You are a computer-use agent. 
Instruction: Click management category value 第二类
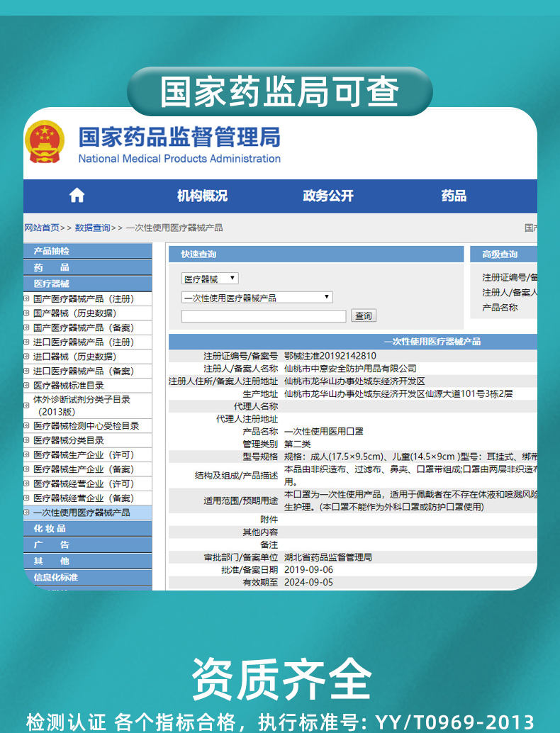click(x=297, y=444)
